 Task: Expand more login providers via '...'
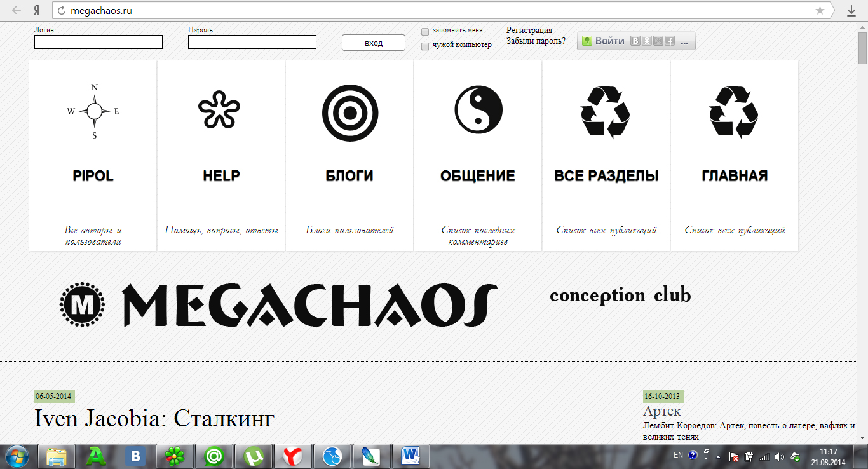point(684,42)
